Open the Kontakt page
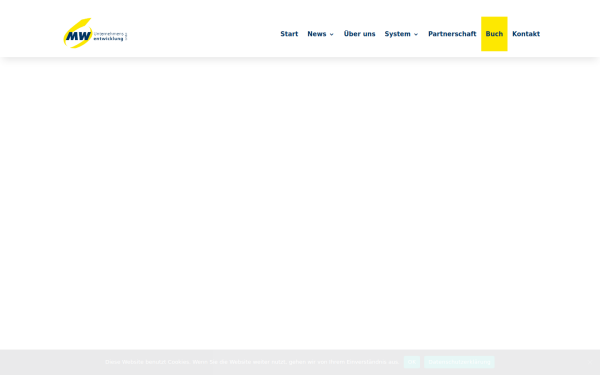 [x=526, y=34]
